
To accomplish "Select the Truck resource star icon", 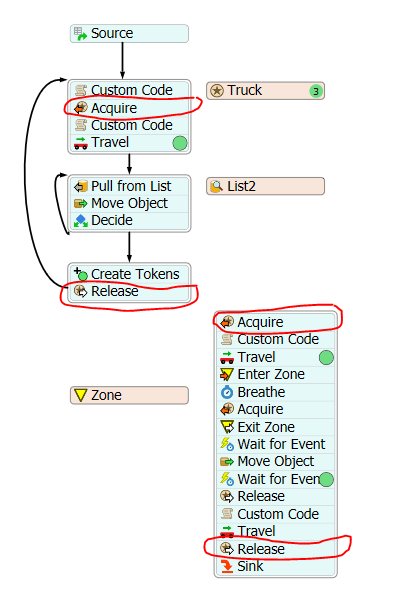I will 217,91.
